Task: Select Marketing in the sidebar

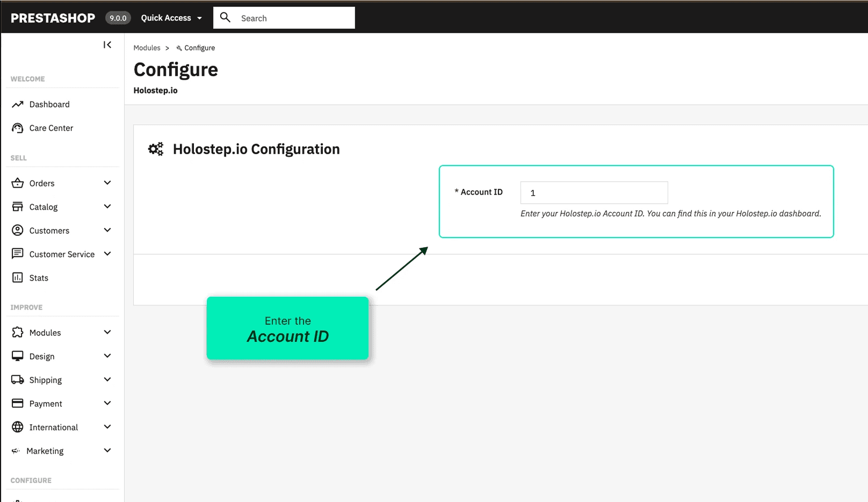Action: (45, 451)
